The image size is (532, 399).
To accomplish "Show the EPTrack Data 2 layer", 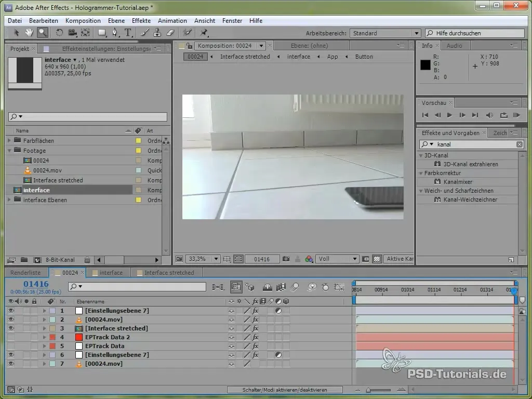I will [11, 337].
